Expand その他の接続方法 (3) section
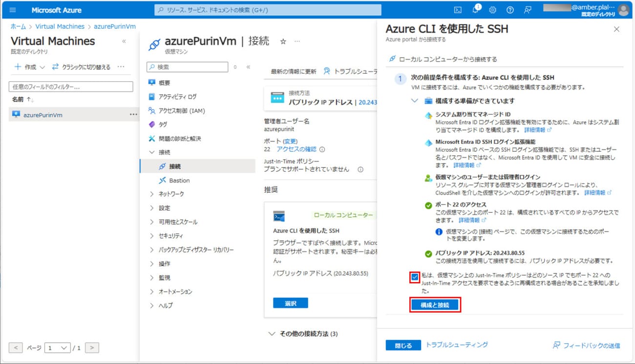Image resolution: width=635 pixels, height=364 pixels. [303, 334]
